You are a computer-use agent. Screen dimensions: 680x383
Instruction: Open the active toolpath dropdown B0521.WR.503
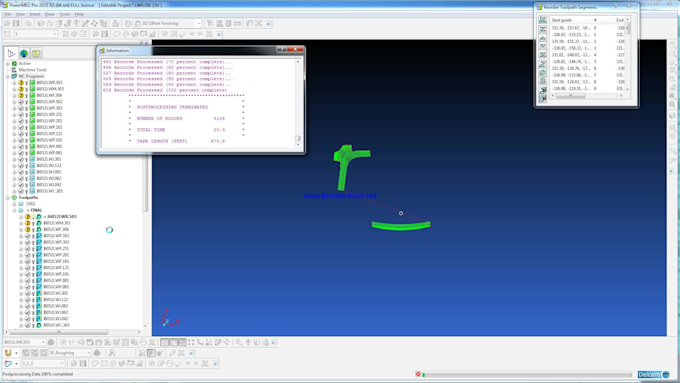pos(43,342)
